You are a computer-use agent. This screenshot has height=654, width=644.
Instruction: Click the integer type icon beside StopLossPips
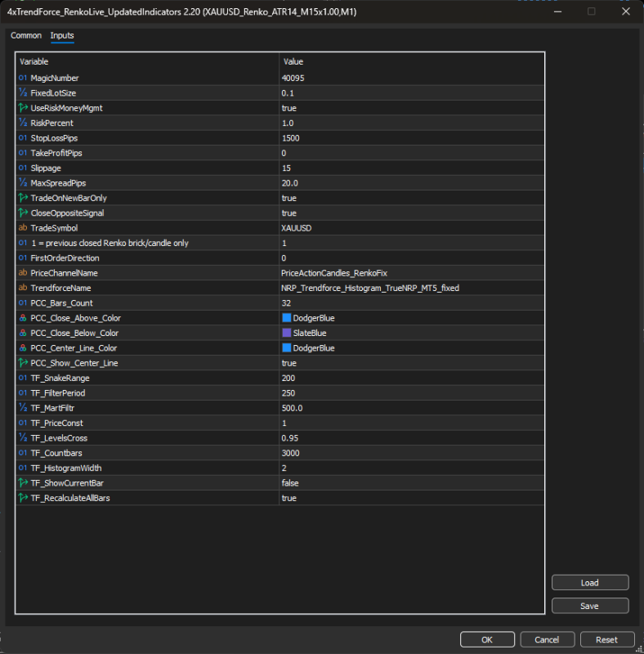tap(23, 138)
